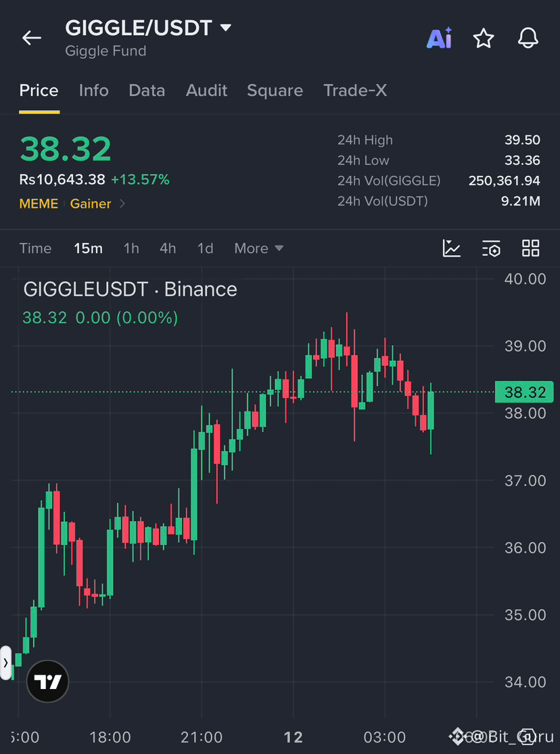Select the 15m chart interval
The height and width of the screenshot is (754, 560).
89,248
